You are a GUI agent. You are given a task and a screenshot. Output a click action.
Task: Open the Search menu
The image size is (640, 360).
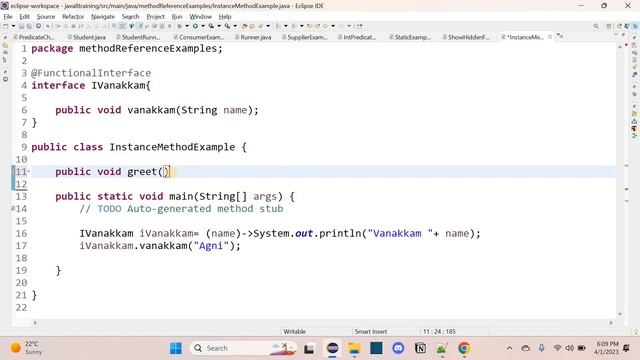[x=130, y=17]
